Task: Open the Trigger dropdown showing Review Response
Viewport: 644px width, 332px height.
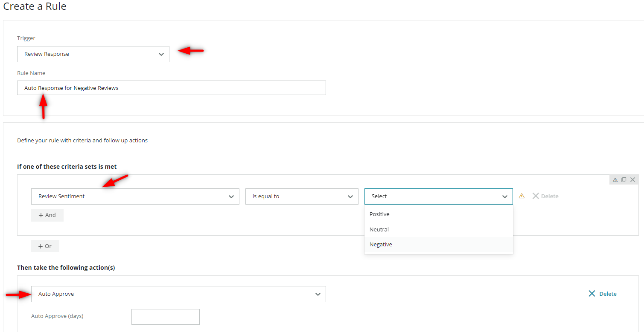Action: click(x=93, y=54)
